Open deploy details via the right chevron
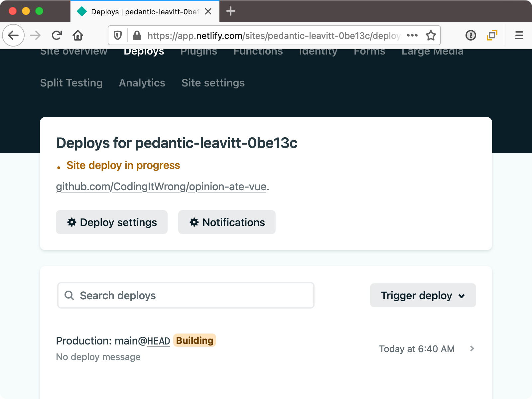The image size is (532, 399). 472,348
